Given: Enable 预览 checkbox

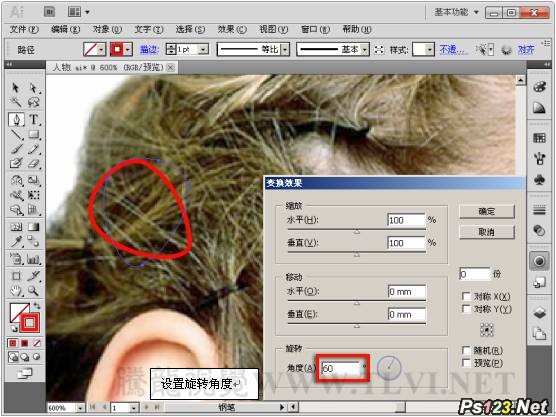Looking at the screenshot, I should click(467, 363).
